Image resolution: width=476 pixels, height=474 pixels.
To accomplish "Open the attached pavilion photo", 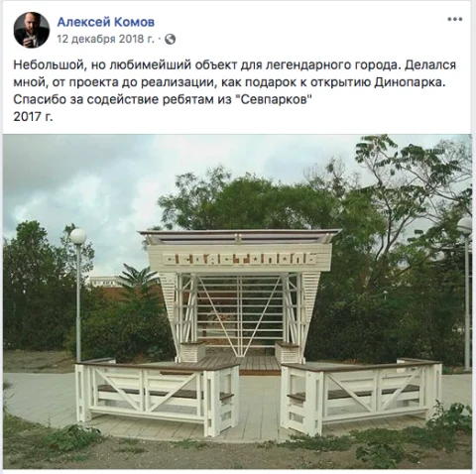I will click(237, 301).
